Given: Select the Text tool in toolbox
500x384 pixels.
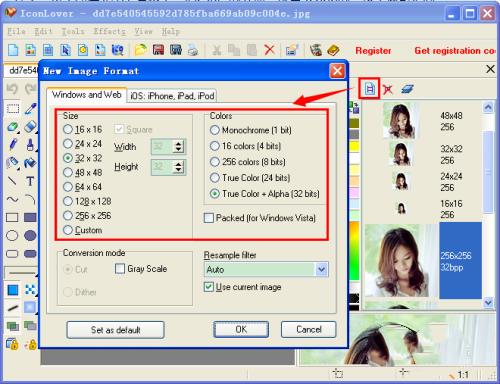Looking at the screenshot, I should coord(30,181).
